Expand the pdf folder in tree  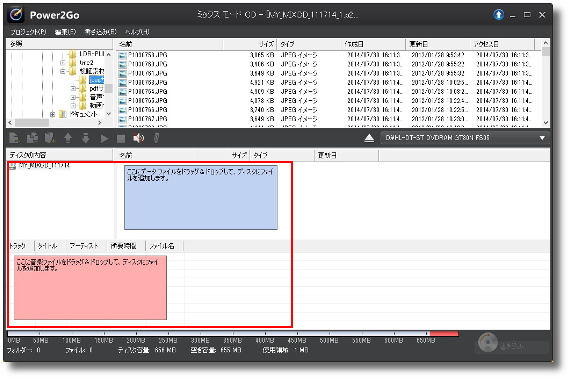pos(73,88)
